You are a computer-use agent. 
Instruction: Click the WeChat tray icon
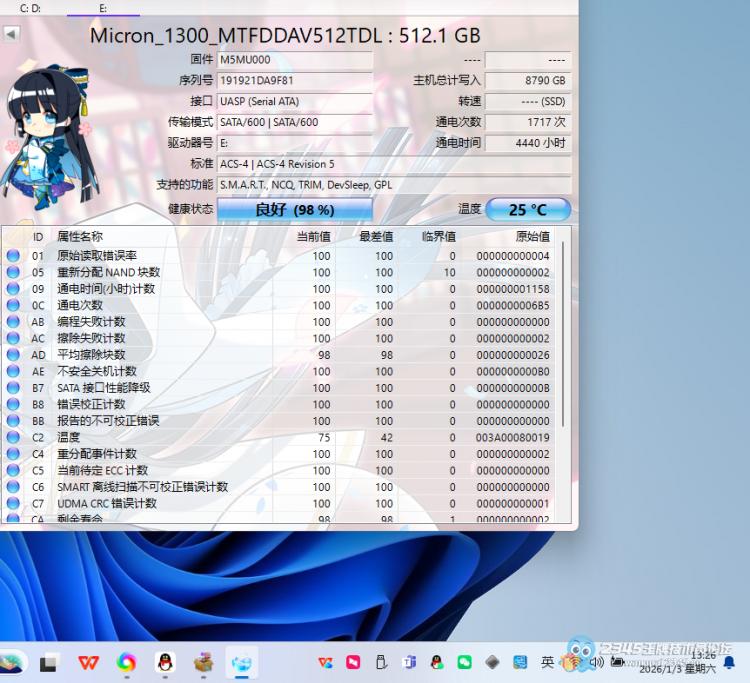(x=464, y=662)
